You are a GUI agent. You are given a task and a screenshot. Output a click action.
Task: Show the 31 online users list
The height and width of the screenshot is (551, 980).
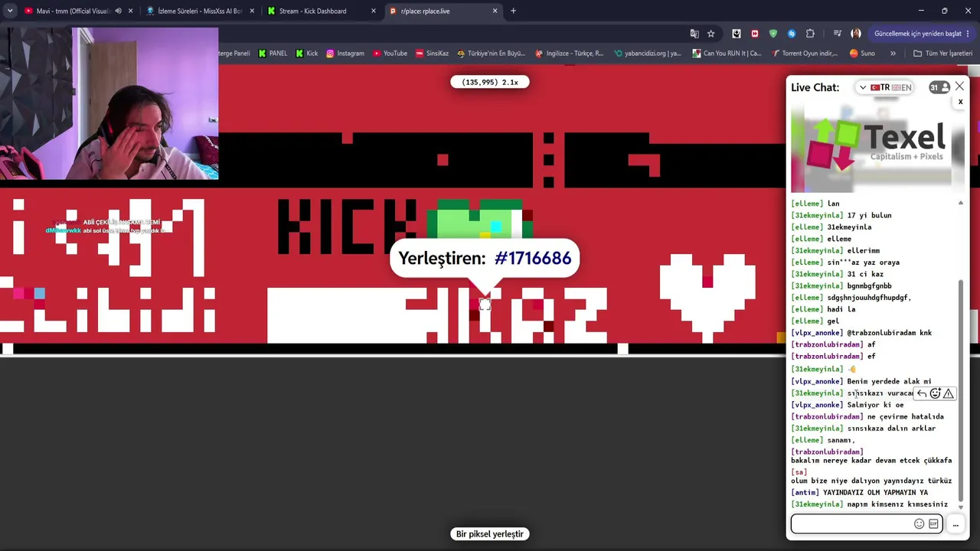[x=938, y=87]
